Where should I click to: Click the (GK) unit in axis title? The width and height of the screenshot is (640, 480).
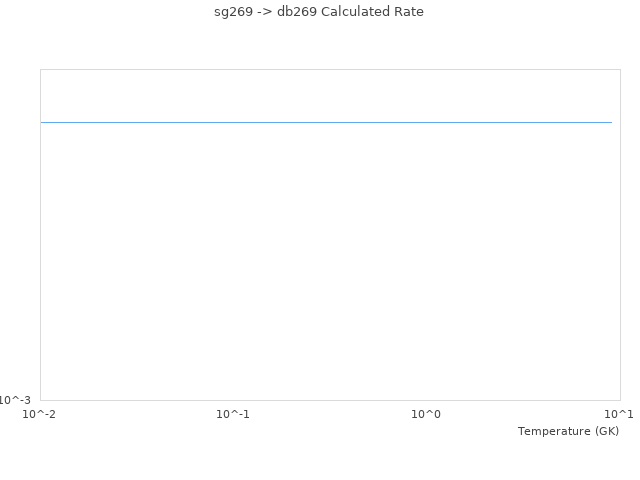tap(607, 431)
